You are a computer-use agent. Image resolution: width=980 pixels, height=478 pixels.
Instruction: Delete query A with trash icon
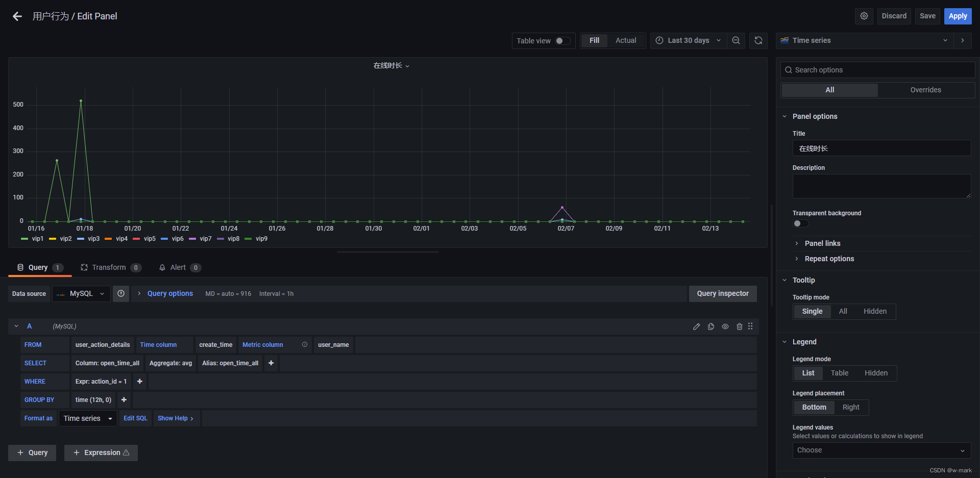pos(740,326)
